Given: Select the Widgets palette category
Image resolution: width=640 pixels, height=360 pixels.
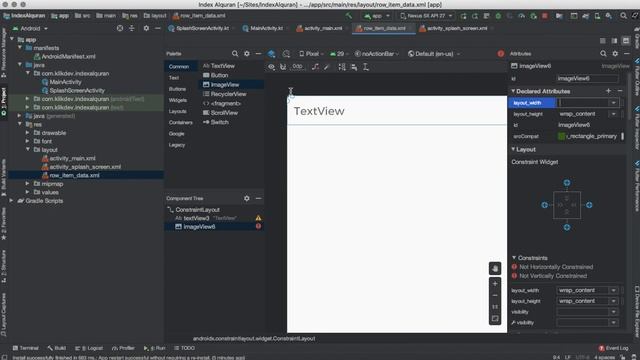Looking at the screenshot, I should click(x=178, y=100).
